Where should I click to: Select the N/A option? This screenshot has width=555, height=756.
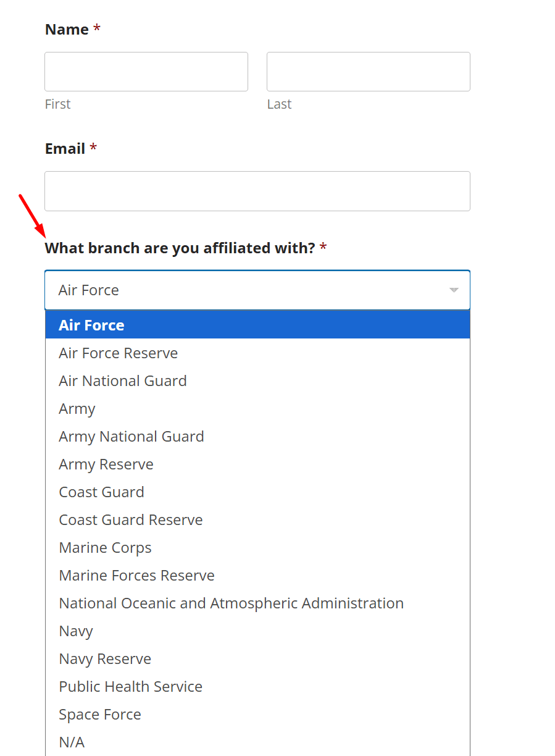coord(72,742)
